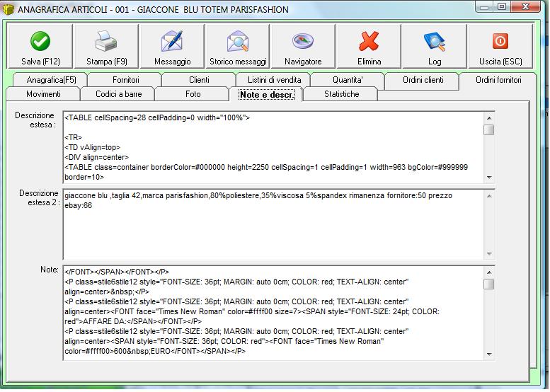Open the Codici a barre tab

(x=118, y=94)
